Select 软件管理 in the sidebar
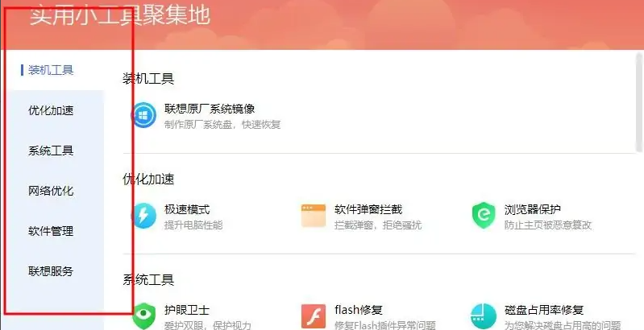This screenshot has width=644, height=330. pos(51,231)
